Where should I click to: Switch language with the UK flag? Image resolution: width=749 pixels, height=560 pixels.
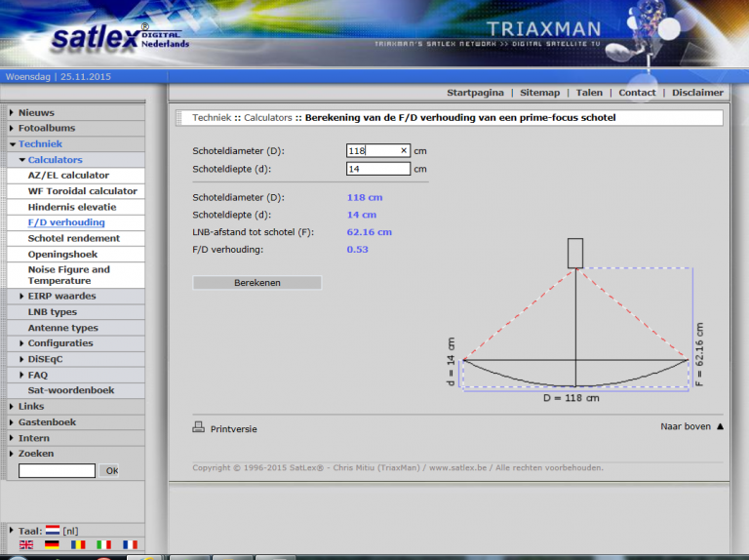pos(26,544)
